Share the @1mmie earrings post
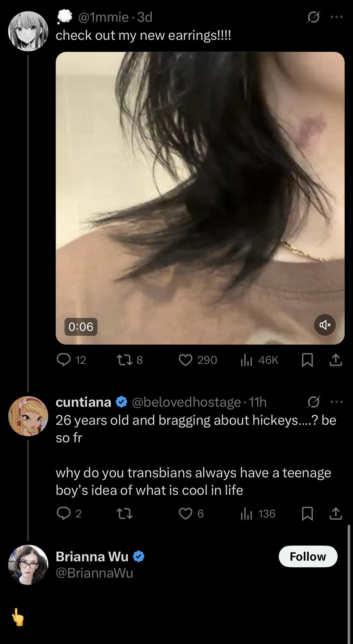Image resolution: width=353 pixels, height=644 pixels. coord(336,360)
